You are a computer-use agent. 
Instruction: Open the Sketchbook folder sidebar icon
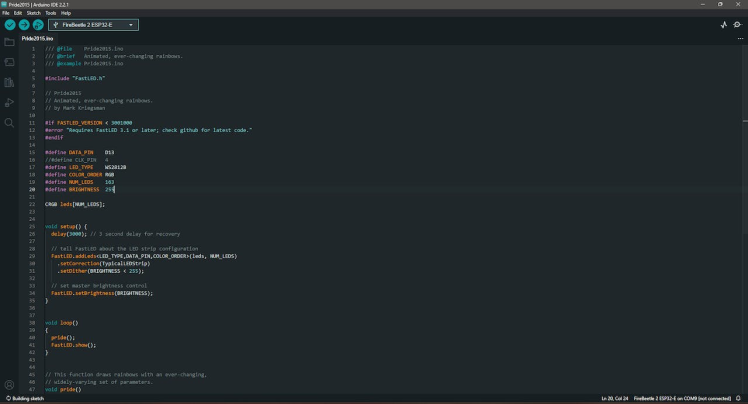click(9, 43)
